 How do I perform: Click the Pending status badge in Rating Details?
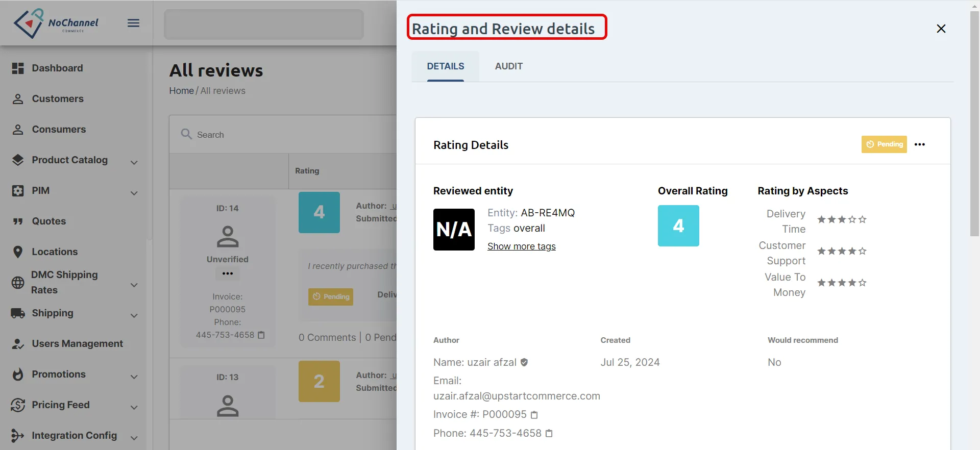[884, 144]
